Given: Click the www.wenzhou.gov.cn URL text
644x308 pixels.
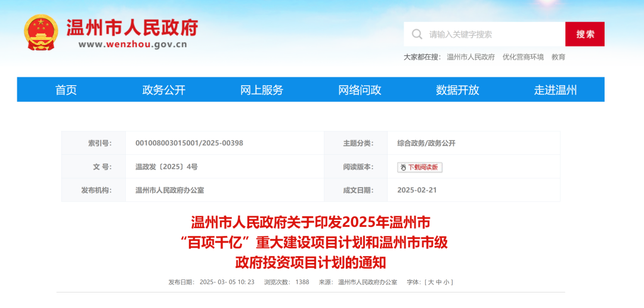Looking at the screenshot, I should [132, 44].
